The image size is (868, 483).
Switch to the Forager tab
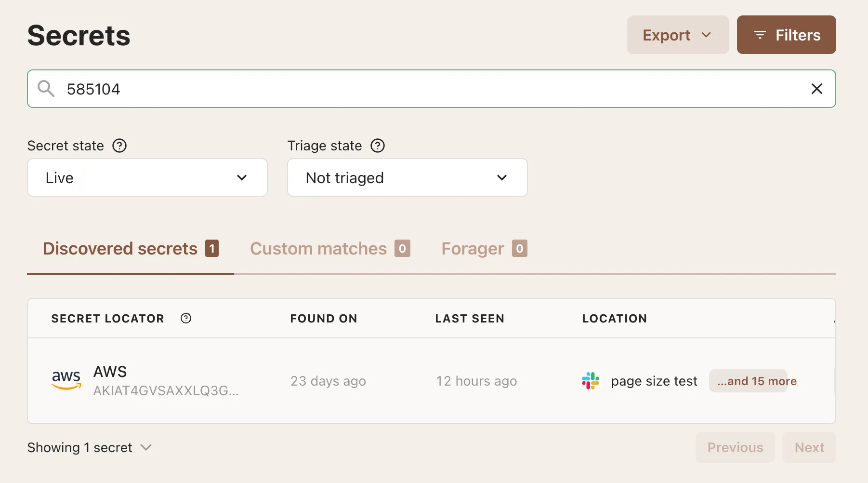484,249
